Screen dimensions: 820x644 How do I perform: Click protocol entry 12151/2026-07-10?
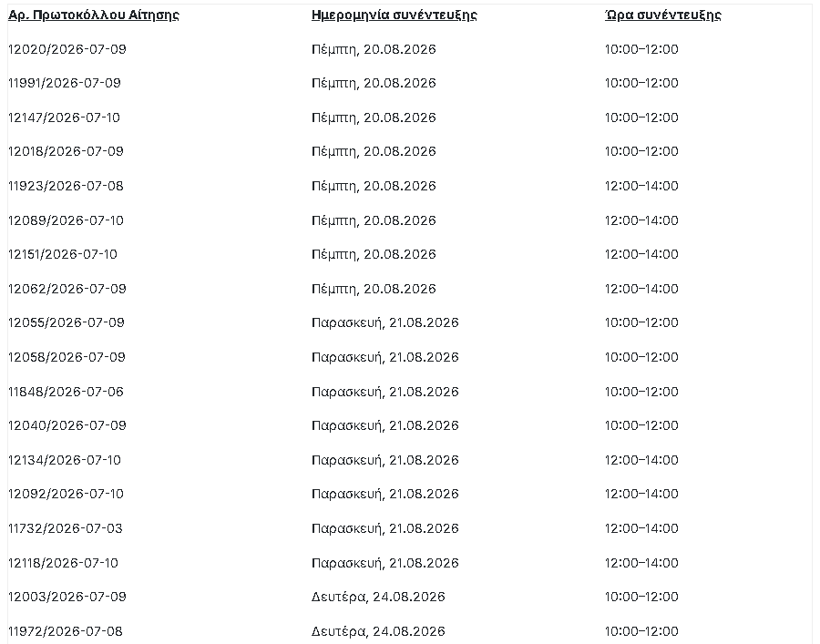click(x=63, y=254)
